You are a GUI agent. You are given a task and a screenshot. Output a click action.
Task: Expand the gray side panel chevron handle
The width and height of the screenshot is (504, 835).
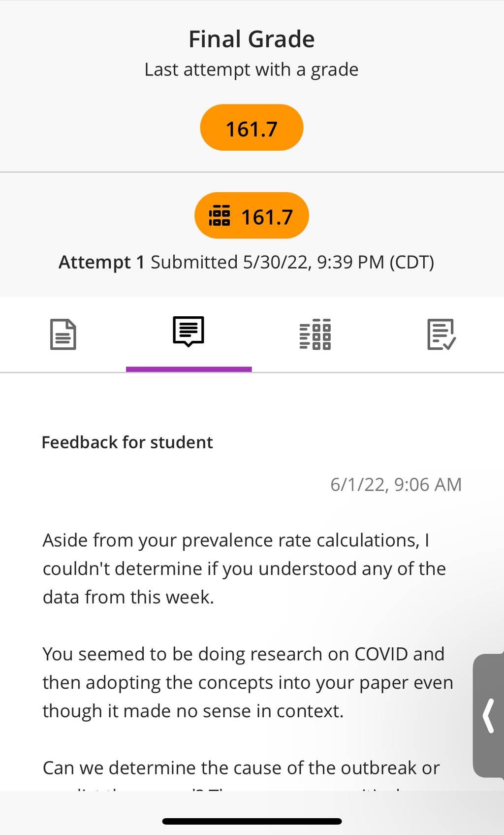coord(488,716)
